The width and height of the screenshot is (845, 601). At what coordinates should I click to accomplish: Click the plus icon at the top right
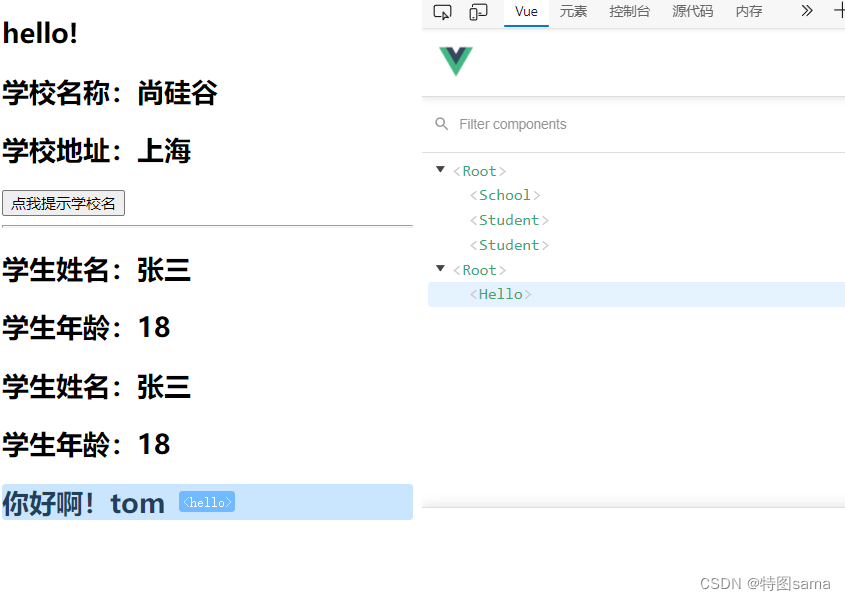click(x=839, y=11)
